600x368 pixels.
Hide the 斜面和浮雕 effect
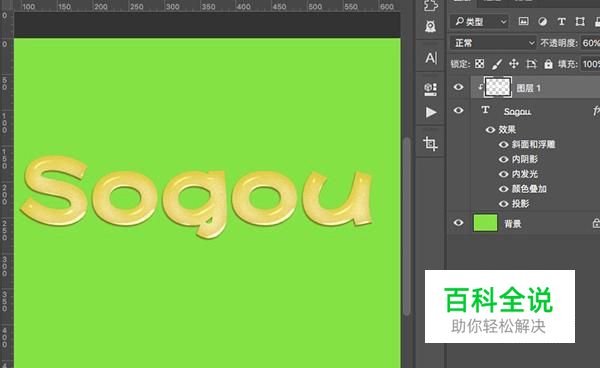[x=504, y=145]
